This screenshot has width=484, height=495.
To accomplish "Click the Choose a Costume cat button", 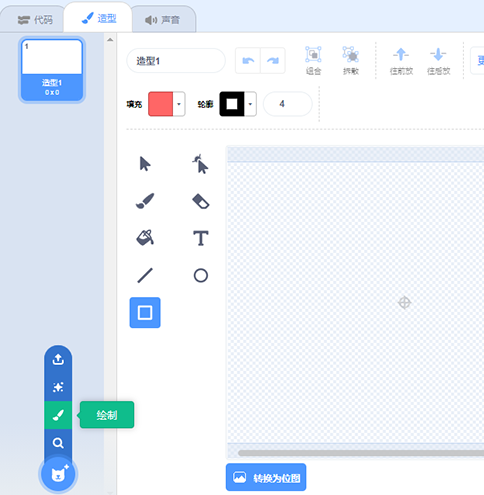I will (x=58, y=474).
